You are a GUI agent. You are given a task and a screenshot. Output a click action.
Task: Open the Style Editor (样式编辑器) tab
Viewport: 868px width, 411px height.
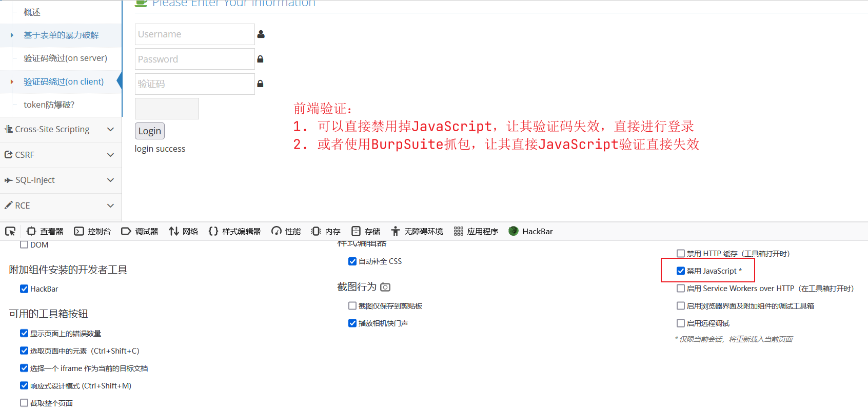235,231
